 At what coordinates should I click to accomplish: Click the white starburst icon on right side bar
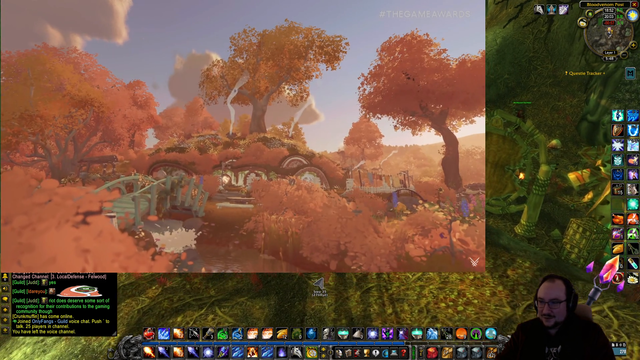tap(618, 145)
